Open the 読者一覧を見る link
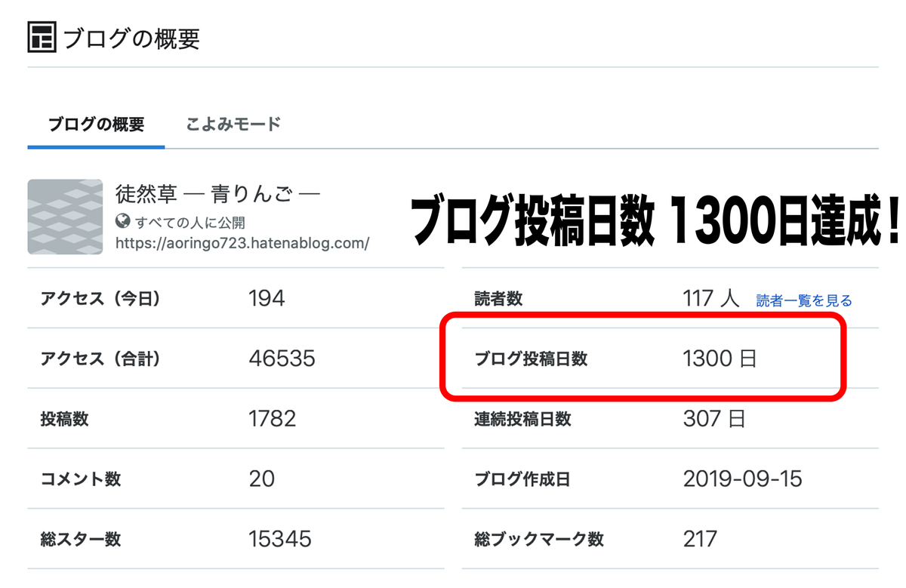906x588 pixels. tap(804, 300)
